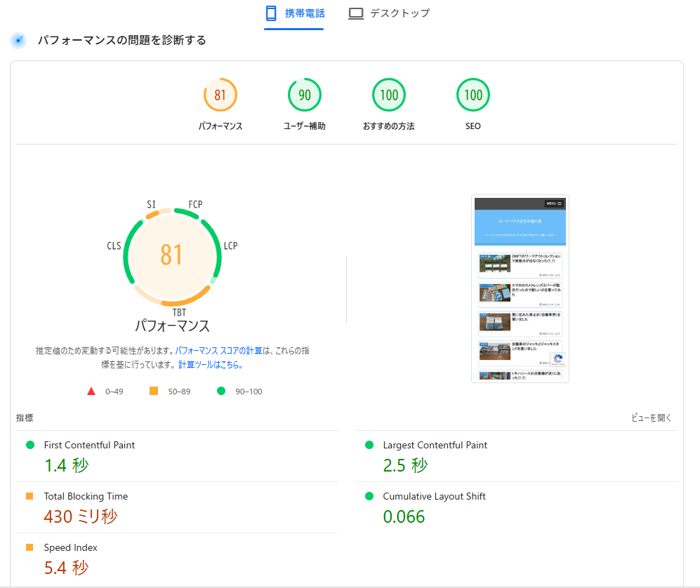Click the TBT segment label on gauge
This screenshot has height=588, width=700.
[180, 312]
